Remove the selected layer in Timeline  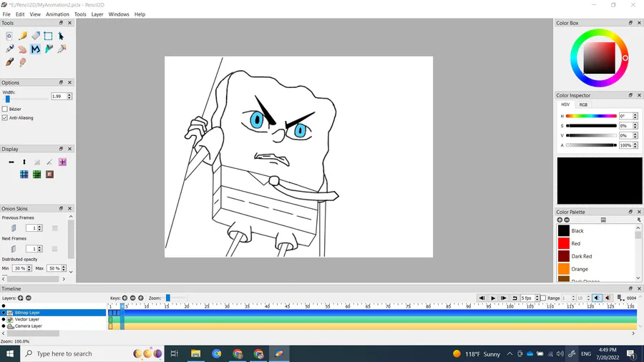click(29, 298)
